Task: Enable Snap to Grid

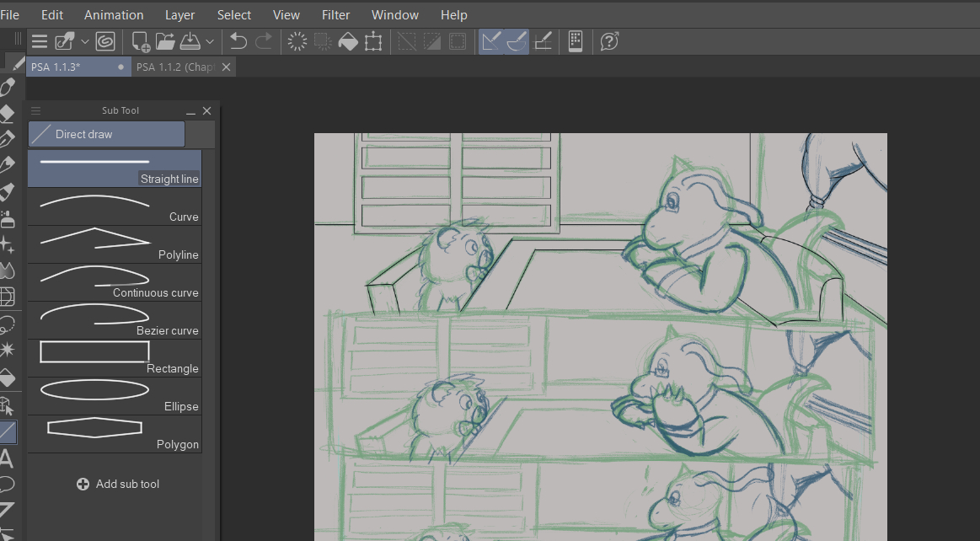Action: [544, 41]
